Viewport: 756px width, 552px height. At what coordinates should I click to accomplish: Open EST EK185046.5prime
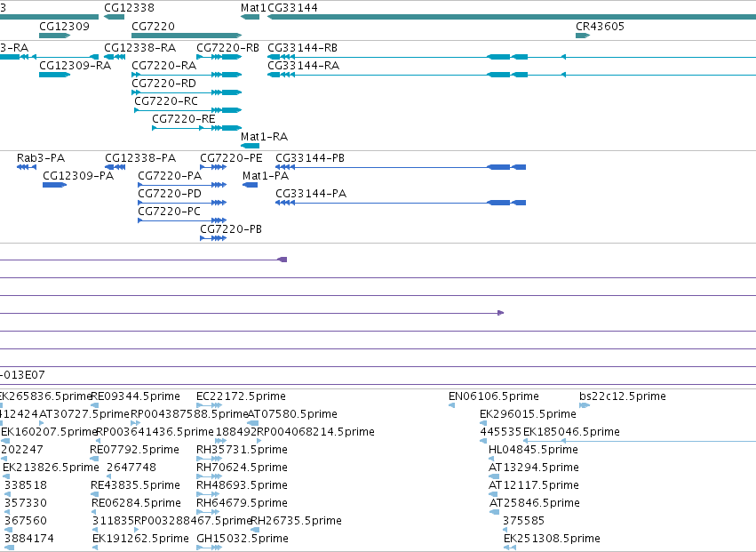[571, 432]
